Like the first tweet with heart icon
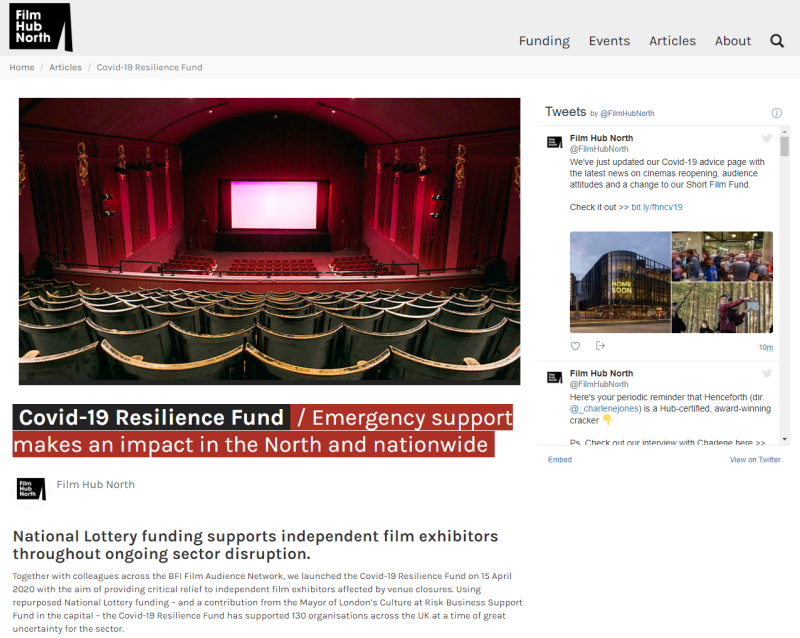800x638 pixels. 575,346
